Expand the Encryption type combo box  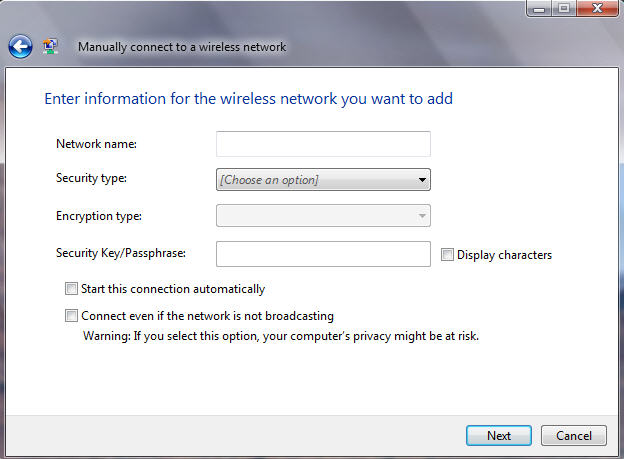pyautogui.click(x=323, y=216)
